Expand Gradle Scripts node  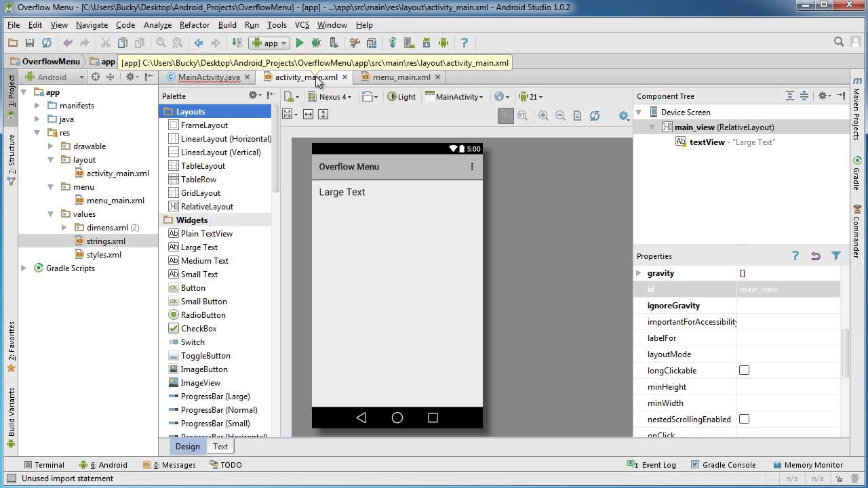24,268
